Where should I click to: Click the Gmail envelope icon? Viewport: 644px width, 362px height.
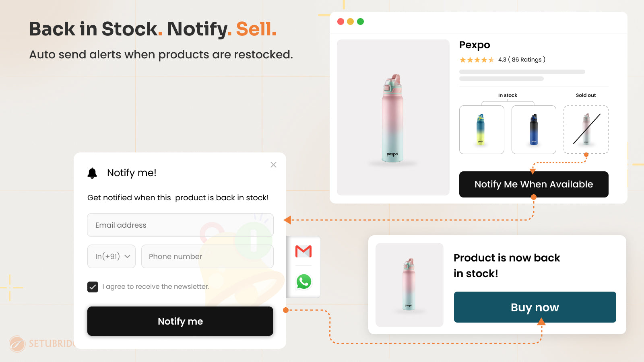tap(303, 251)
